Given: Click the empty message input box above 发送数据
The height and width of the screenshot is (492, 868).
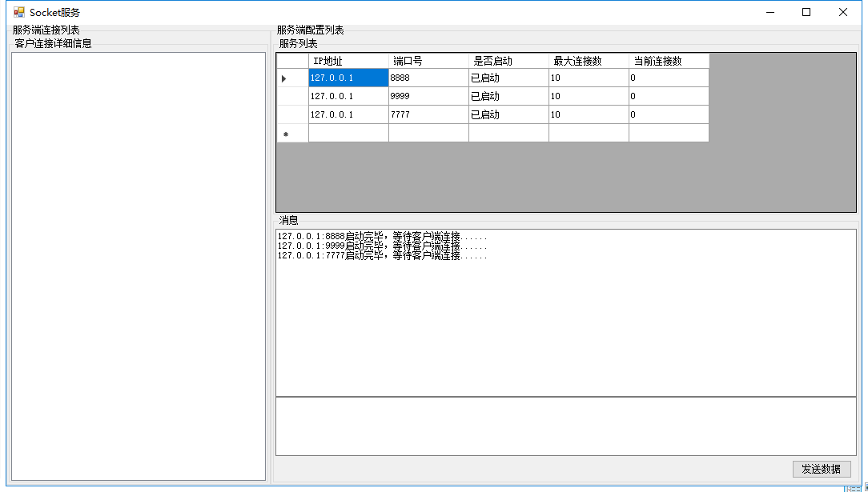Looking at the screenshot, I should click(x=566, y=426).
